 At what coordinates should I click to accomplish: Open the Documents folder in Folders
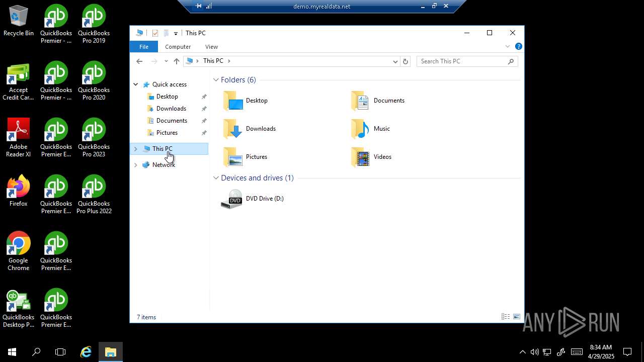[378, 101]
